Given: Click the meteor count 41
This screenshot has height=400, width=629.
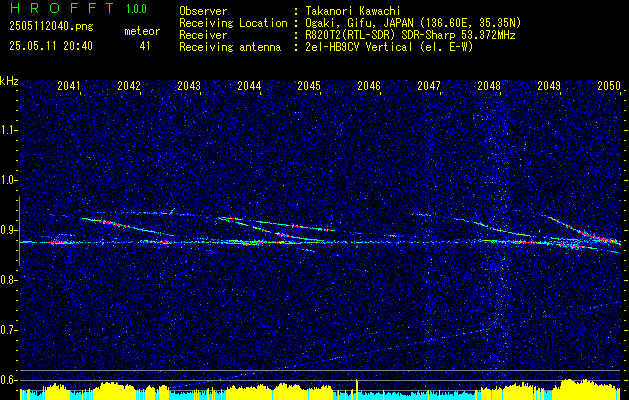Looking at the screenshot, I should pyautogui.click(x=145, y=46).
